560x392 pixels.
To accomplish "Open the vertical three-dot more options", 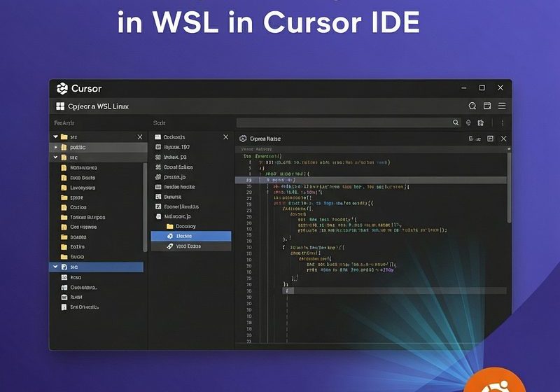I will tap(503, 122).
